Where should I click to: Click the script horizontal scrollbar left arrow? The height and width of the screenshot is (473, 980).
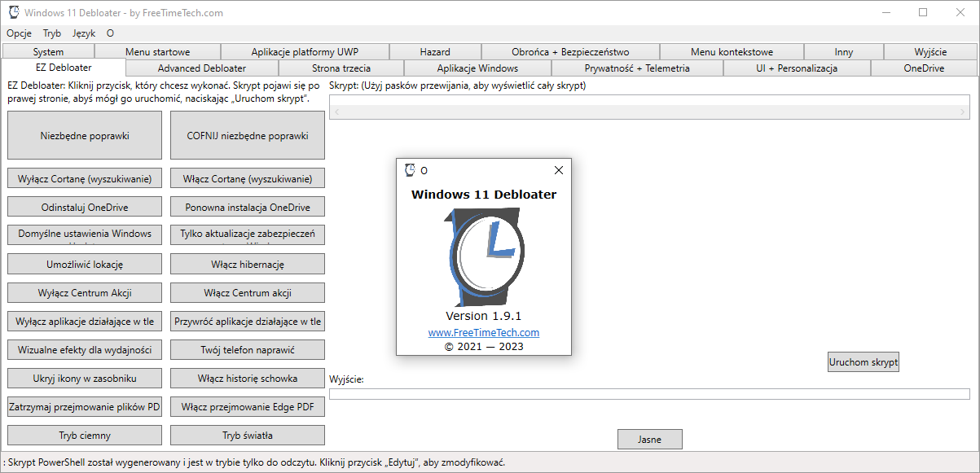pyautogui.click(x=336, y=111)
